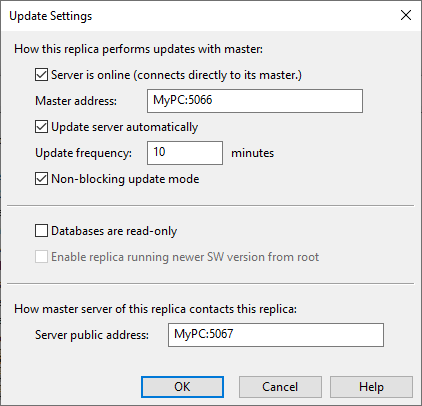Focus the Update frequency field with 10
The image size is (422, 406).
(185, 153)
